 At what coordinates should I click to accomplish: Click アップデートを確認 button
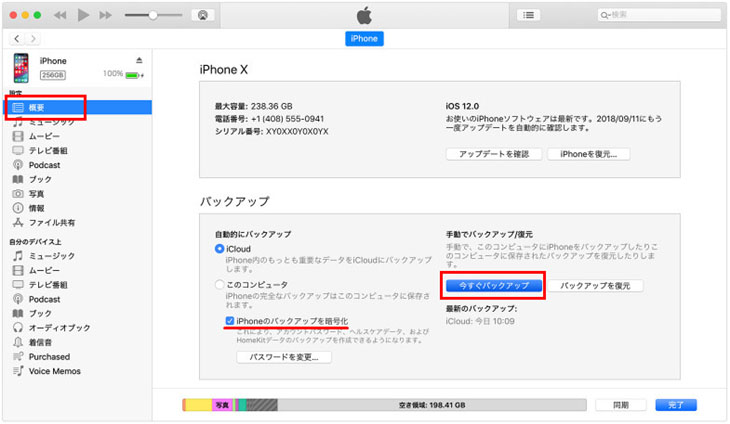pyautogui.click(x=494, y=154)
